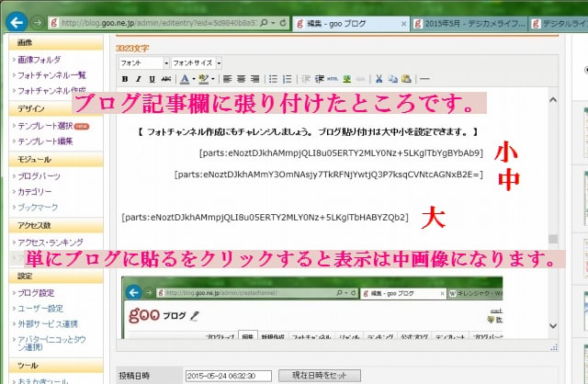Align text left in the editor
This screenshot has width=588, height=384.
(227, 79)
